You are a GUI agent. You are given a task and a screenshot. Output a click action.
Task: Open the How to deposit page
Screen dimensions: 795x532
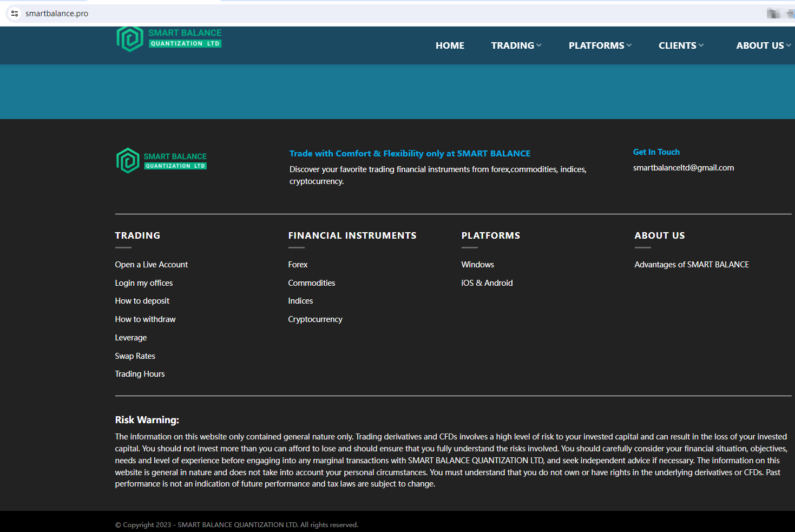coord(142,301)
